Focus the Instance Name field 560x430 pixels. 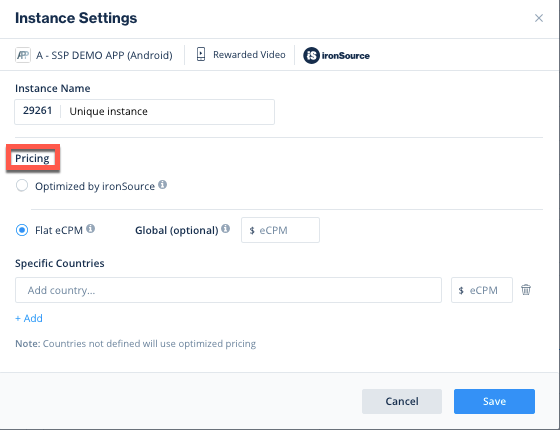(x=144, y=112)
